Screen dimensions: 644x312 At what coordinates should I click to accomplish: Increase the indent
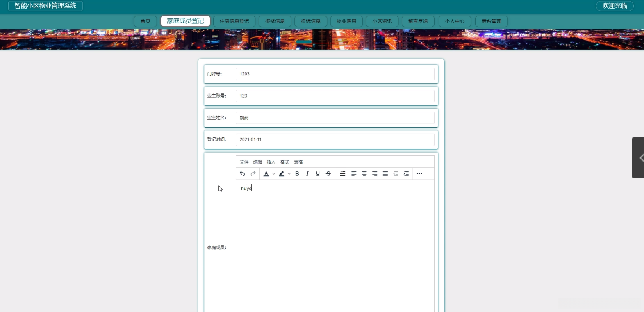point(406,173)
